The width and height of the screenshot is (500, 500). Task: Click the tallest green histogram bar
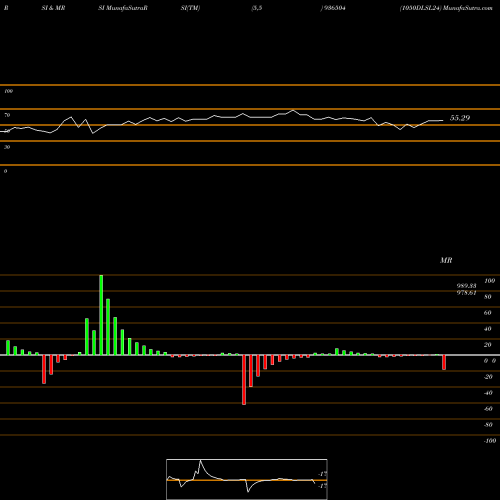point(101,315)
